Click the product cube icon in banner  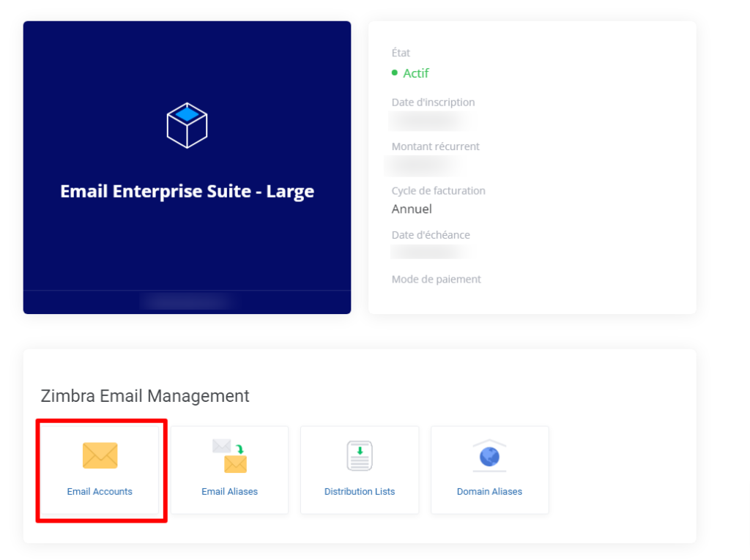coord(187,125)
